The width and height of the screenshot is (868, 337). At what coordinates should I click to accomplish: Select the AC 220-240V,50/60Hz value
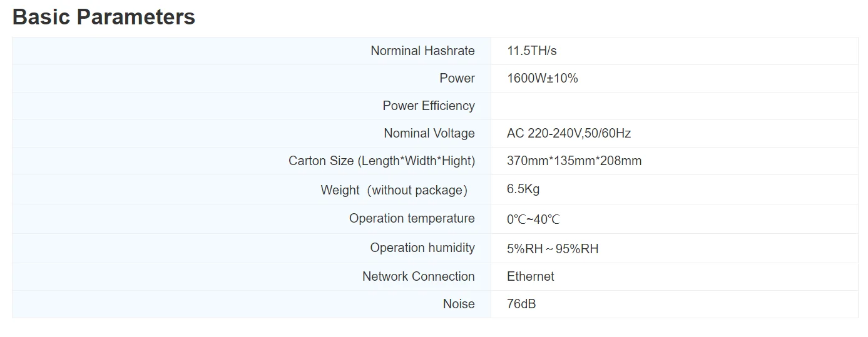[568, 133]
